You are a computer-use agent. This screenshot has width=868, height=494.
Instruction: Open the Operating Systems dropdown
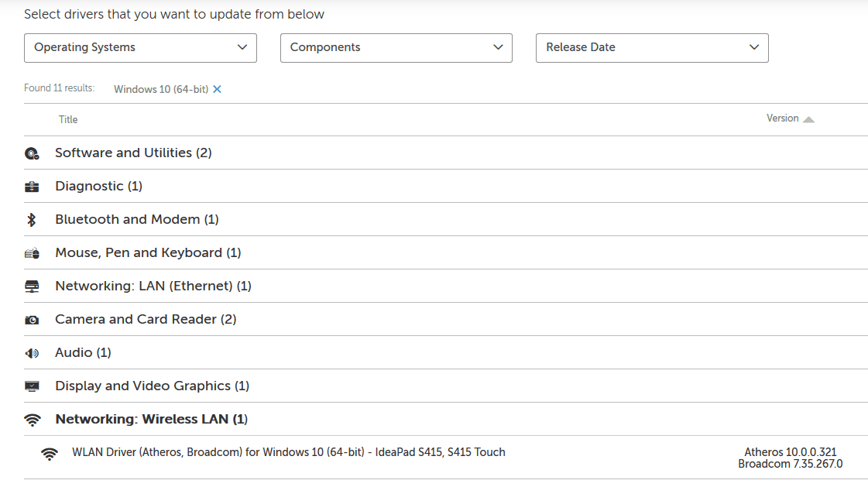click(x=140, y=48)
